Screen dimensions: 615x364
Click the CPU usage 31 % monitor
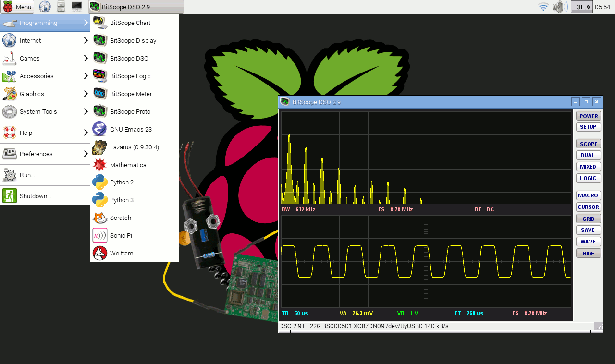(581, 7)
